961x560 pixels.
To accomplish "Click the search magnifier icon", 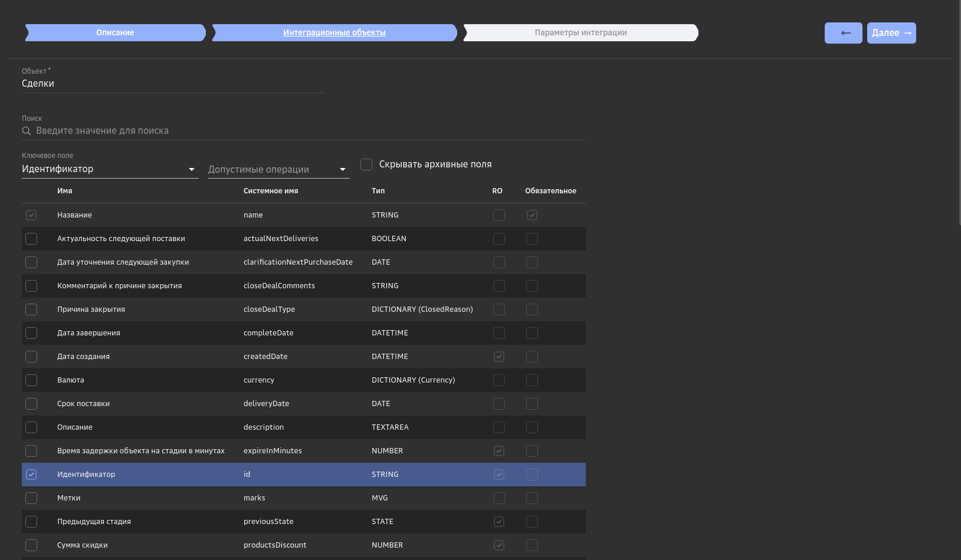I will pyautogui.click(x=27, y=131).
